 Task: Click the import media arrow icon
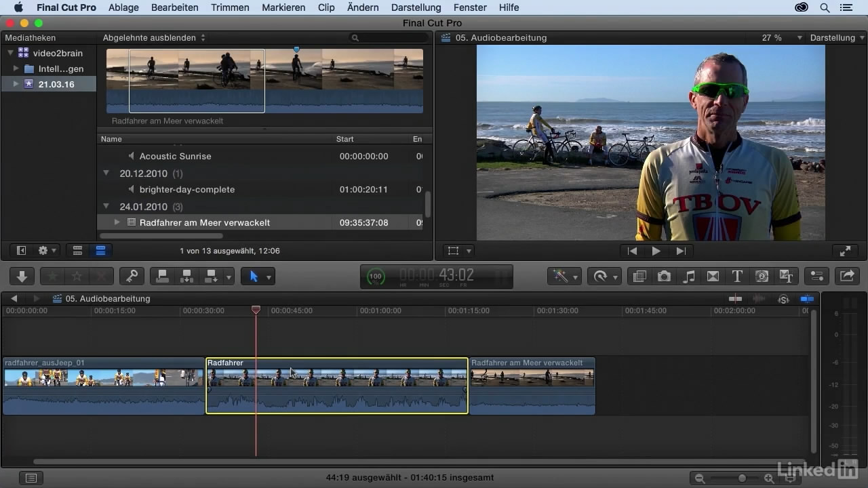pos(22,277)
